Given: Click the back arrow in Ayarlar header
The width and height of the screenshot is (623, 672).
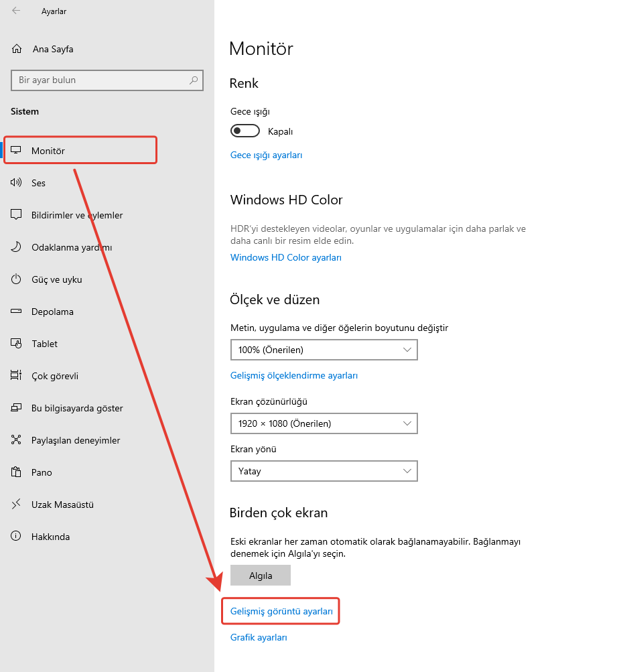Looking at the screenshot, I should 16,11.
